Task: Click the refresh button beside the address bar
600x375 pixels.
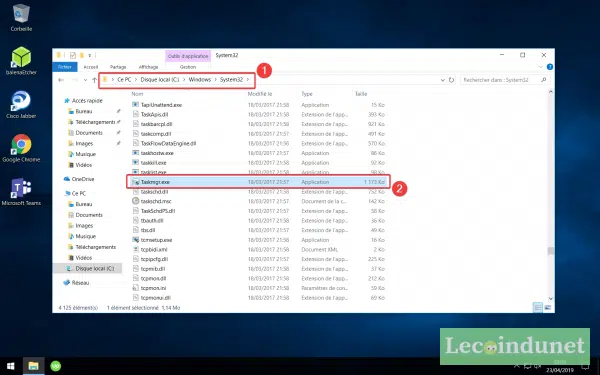Action: pyautogui.click(x=452, y=80)
